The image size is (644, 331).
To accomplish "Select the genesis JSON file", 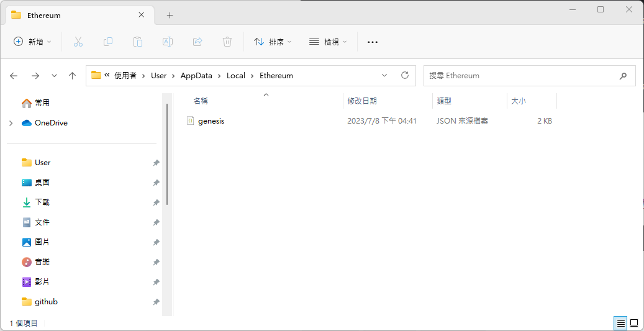I will pos(211,121).
